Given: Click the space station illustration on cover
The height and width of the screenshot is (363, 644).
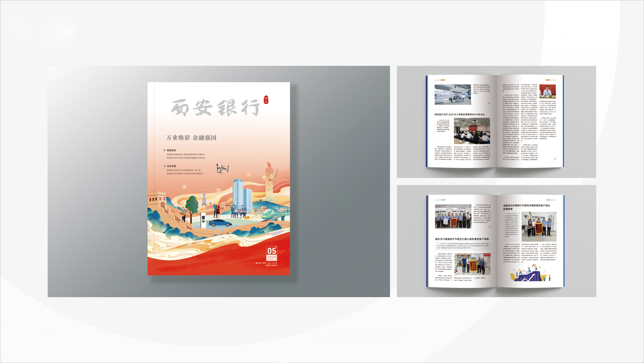Looking at the screenshot, I should click(222, 168).
